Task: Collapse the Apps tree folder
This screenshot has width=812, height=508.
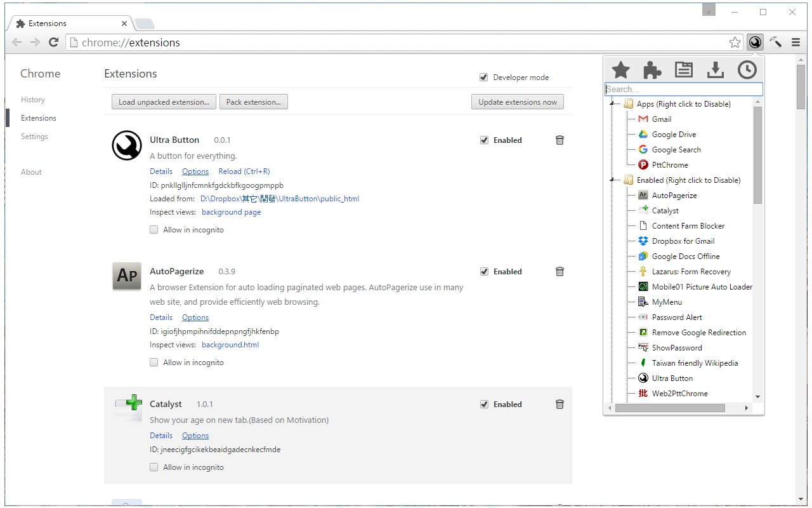Action: click(x=612, y=104)
